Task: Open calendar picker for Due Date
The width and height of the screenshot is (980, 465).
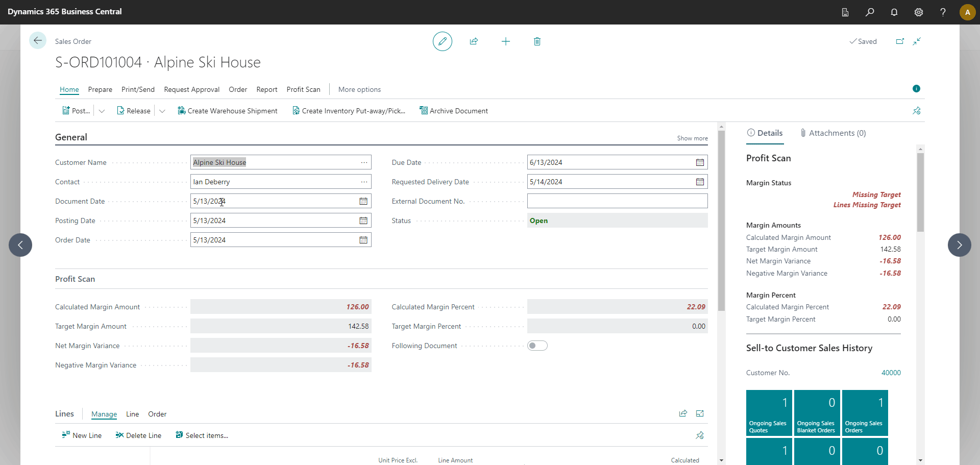Action: click(700, 162)
